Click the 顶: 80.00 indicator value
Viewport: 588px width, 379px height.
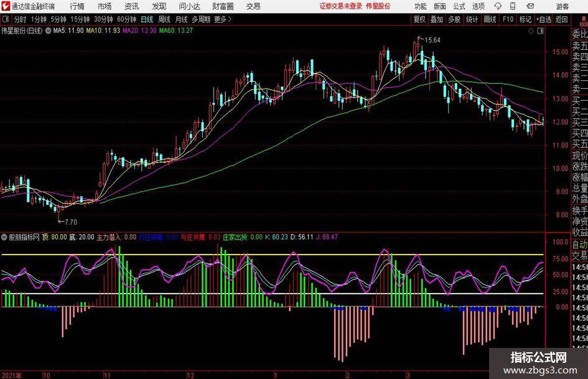click(x=54, y=237)
